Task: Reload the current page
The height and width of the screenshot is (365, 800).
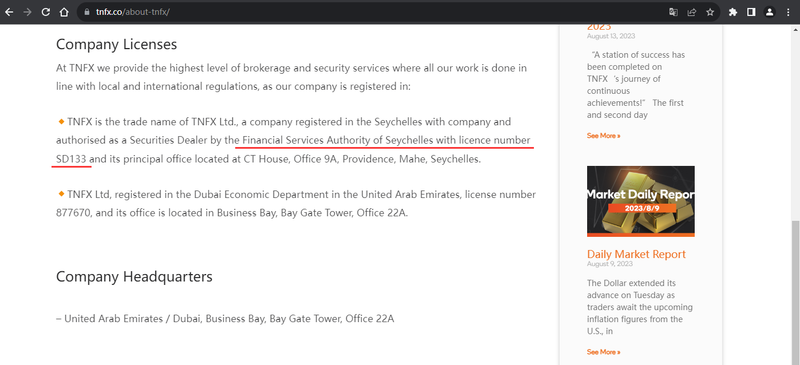Action: click(x=45, y=12)
